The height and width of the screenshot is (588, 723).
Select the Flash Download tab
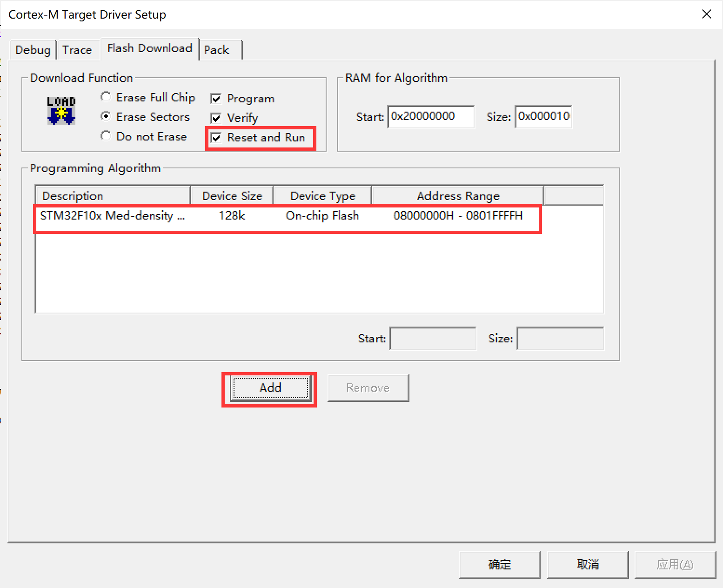[x=149, y=48]
